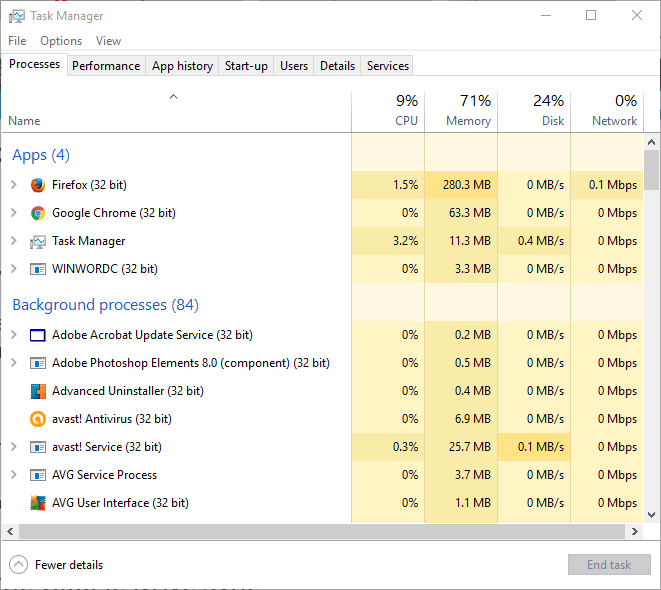Sort by the Disk column header
This screenshot has width=661, height=590.
pos(534,112)
